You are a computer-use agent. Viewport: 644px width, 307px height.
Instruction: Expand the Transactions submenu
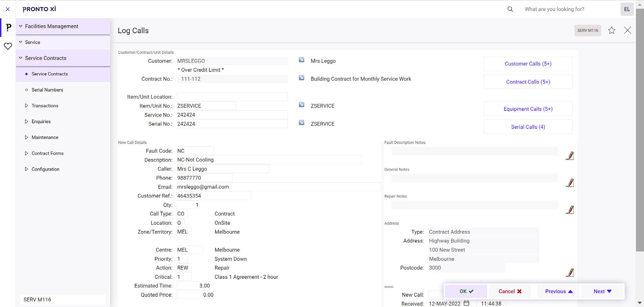pos(26,106)
